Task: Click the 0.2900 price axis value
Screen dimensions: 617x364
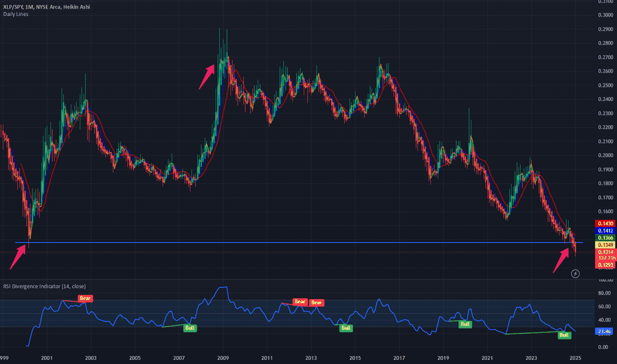Action: (x=606, y=29)
